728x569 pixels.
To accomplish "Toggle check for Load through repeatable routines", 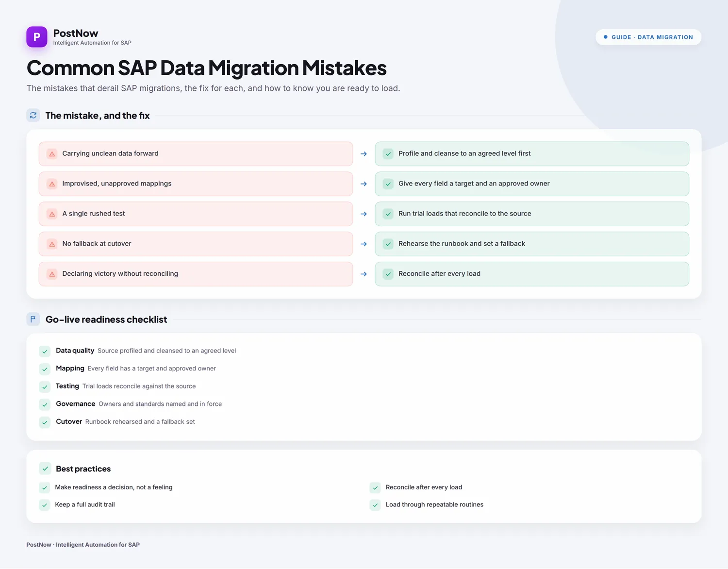I will [375, 505].
